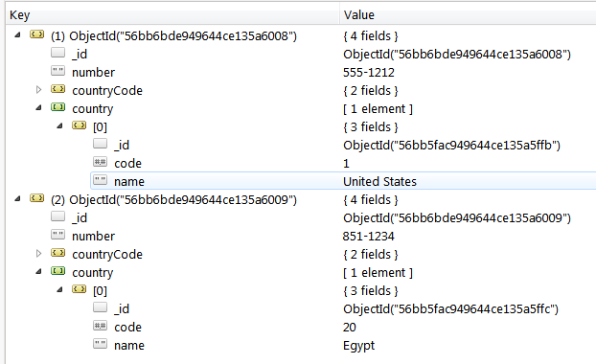Select the number row with value 851-1234
This screenshot has width=596, height=364.
pos(300,236)
